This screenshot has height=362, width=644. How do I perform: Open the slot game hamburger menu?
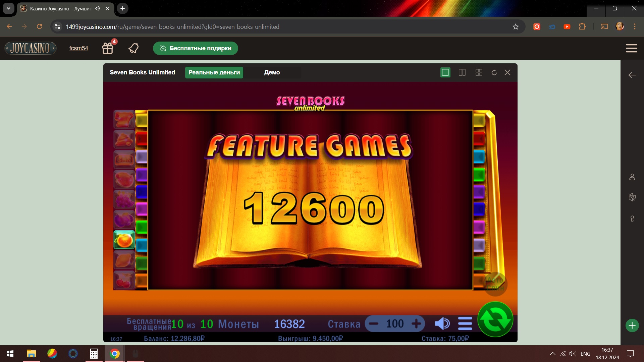coord(465,323)
